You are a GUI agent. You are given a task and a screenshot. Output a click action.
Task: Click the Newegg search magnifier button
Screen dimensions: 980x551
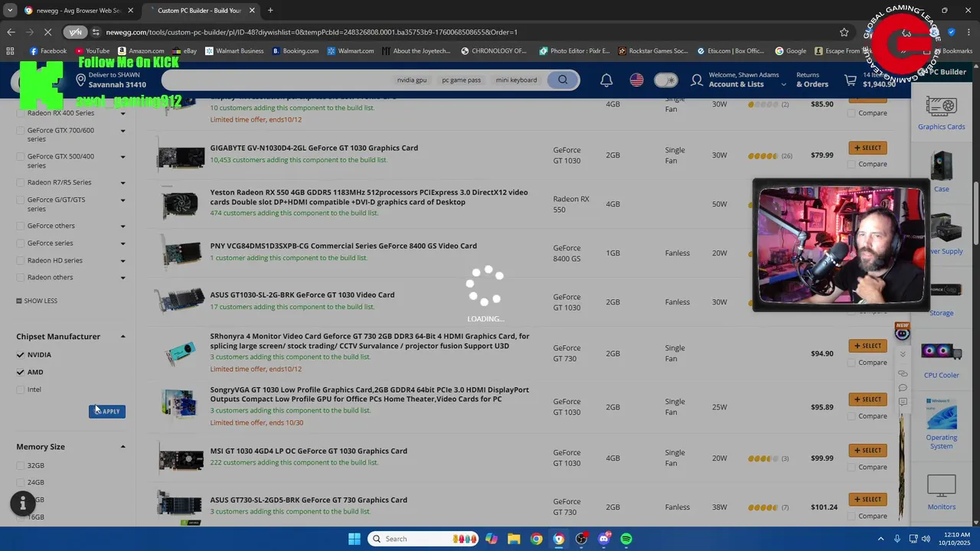pyautogui.click(x=563, y=80)
